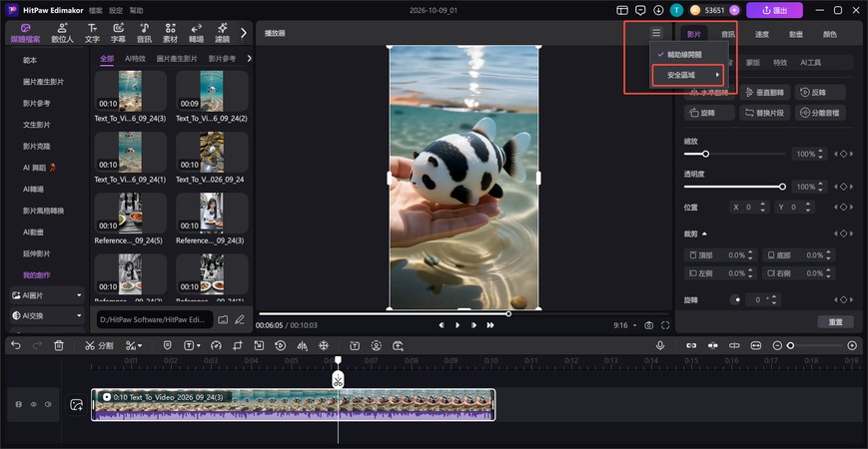
Task: Click the add cover image icon on track
Action: pos(76,405)
